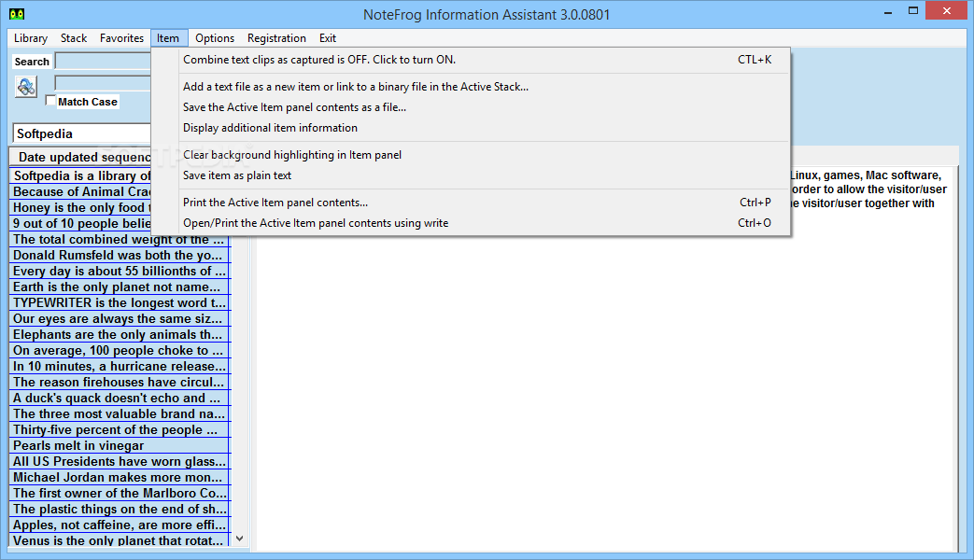
Task: Select item 'The first owner of the Marlboro Co...'
Action: [120, 493]
